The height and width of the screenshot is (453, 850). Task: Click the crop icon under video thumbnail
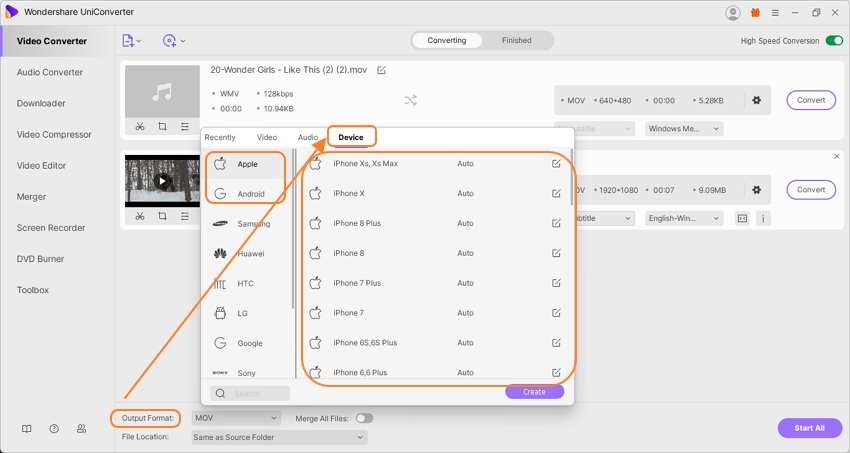coord(163,216)
